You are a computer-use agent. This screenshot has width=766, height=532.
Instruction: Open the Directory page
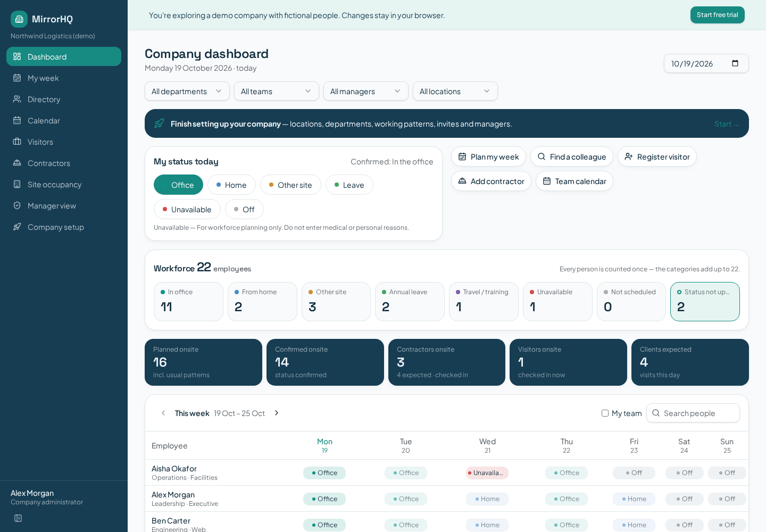pos(64,99)
